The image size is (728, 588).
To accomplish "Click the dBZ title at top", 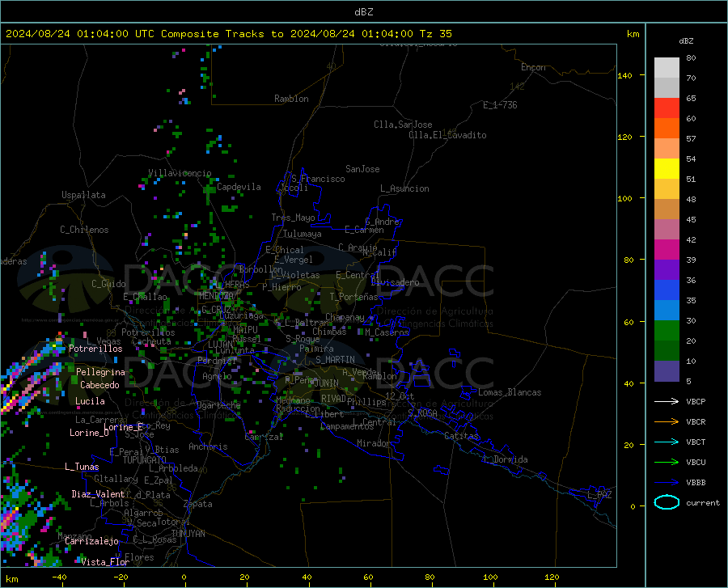I will (363, 12).
